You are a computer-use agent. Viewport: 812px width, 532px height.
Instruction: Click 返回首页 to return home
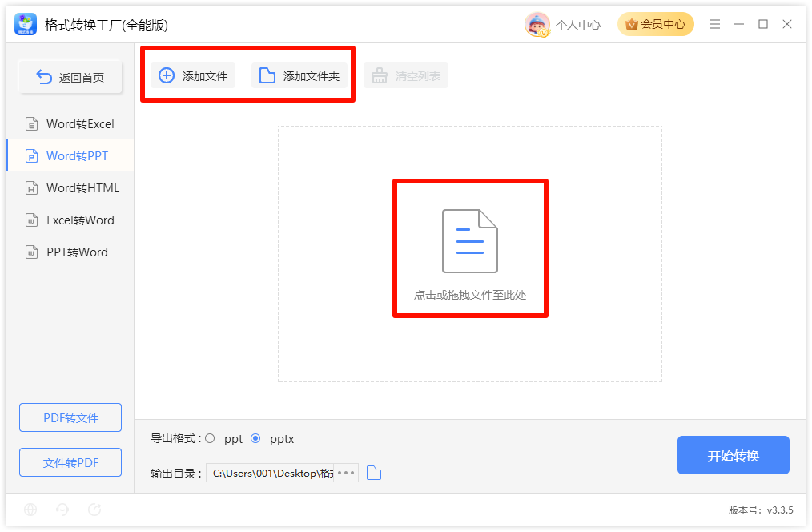(x=70, y=77)
